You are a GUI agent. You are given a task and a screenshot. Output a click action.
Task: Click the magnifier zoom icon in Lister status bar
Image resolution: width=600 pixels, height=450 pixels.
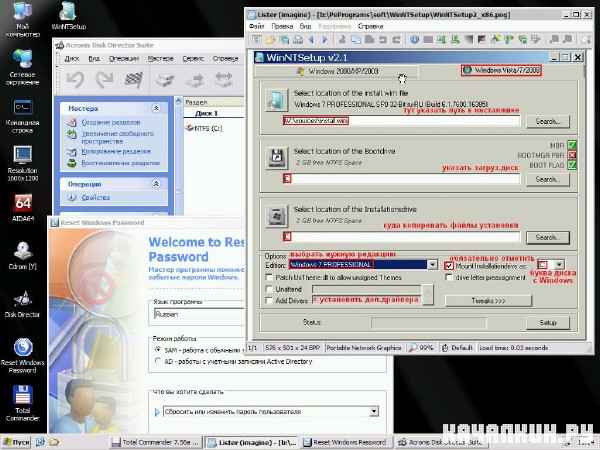coord(412,348)
